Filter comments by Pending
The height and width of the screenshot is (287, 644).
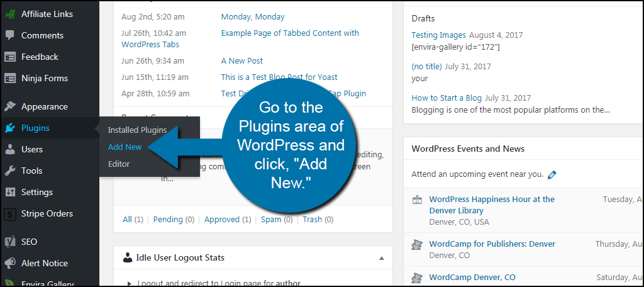coord(168,219)
